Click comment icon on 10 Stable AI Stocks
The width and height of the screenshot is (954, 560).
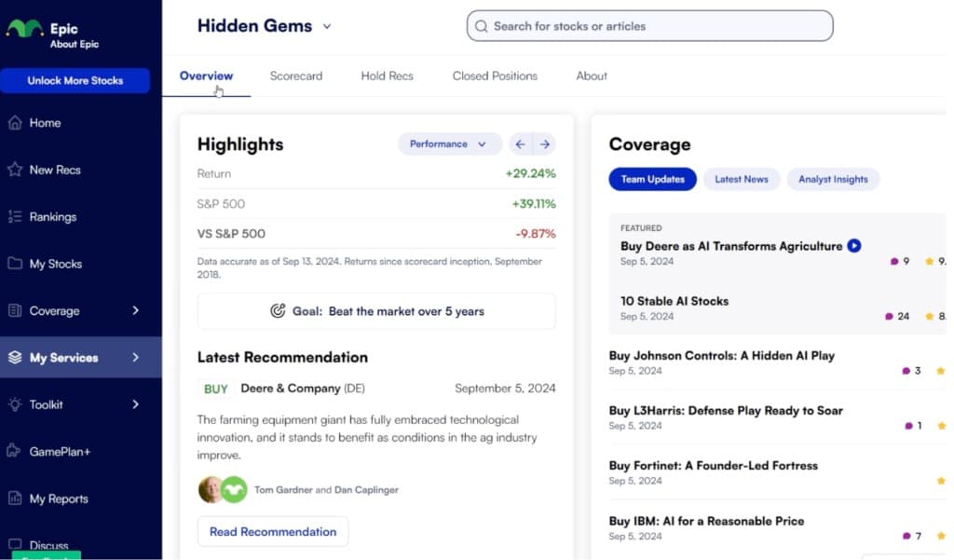(889, 316)
